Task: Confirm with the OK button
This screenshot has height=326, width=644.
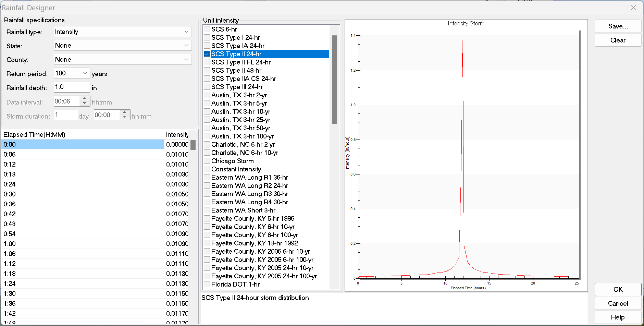Action: tap(618, 289)
